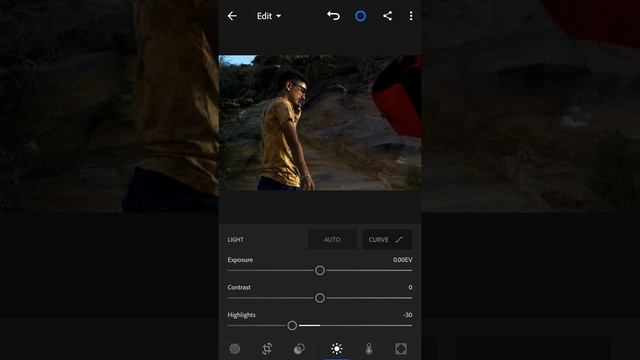Viewport: 640px width, 360px height.
Task: Tap the photo preview of the man
Action: click(x=320, y=123)
